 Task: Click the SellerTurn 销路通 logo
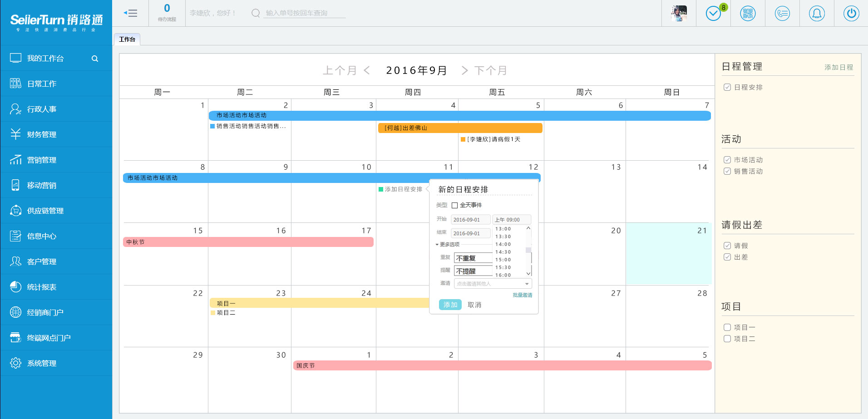coord(56,22)
